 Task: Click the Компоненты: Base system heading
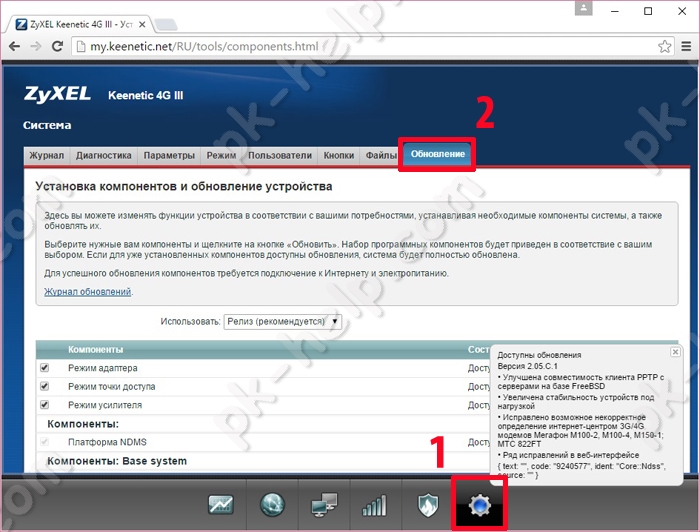[x=117, y=461]
